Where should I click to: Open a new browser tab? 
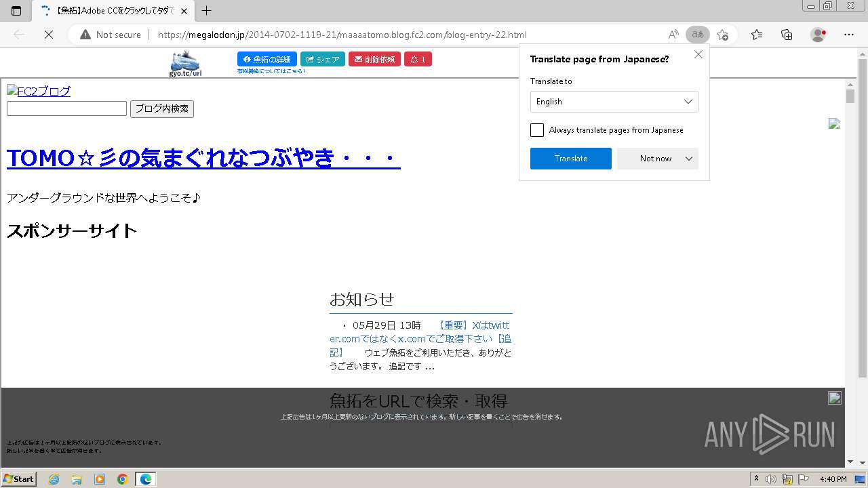[x=207, y=11]
